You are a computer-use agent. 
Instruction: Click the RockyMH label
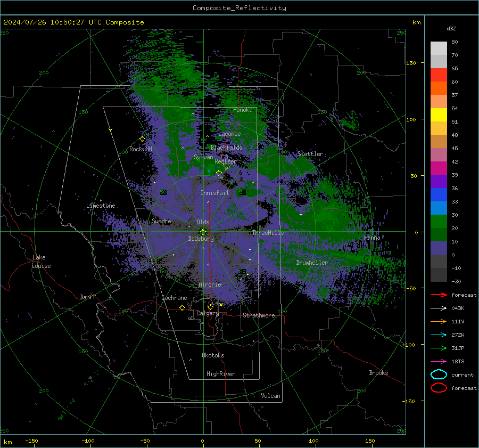coord(141,149)
